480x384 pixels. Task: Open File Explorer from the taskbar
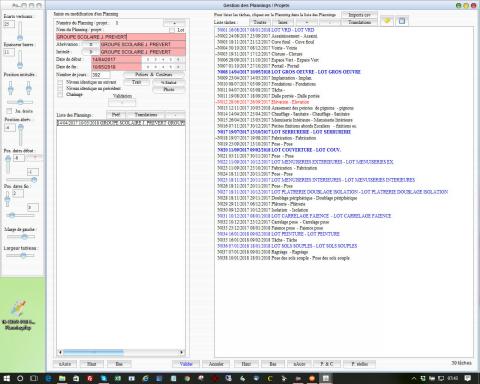(62, 378)
